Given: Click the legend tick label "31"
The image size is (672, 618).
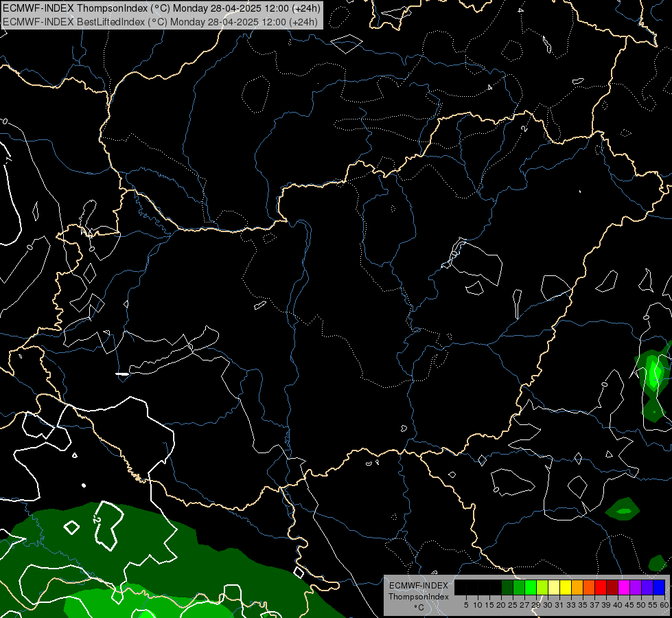Looking at the screenshot, I should tap(559, 605).
